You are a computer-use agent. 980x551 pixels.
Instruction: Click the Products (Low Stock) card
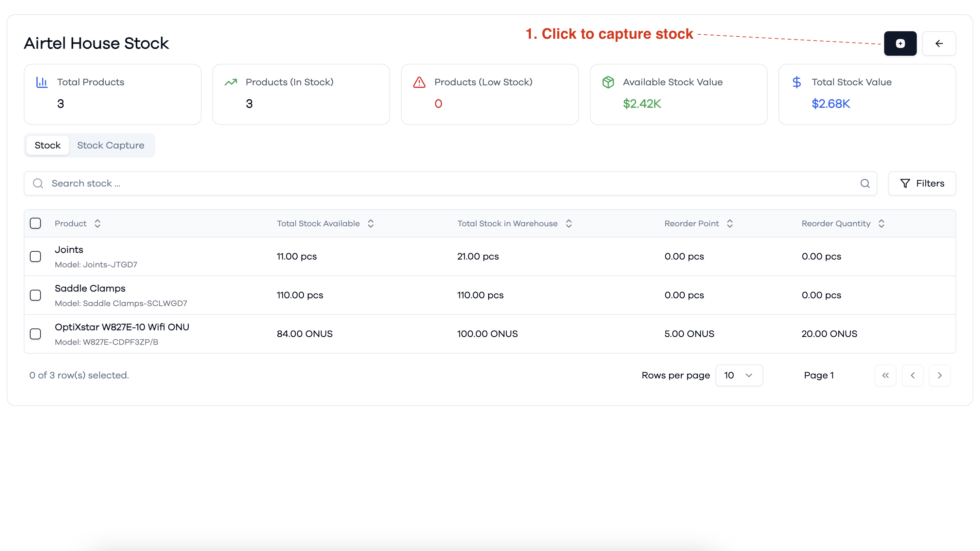[x=490, y=94]
